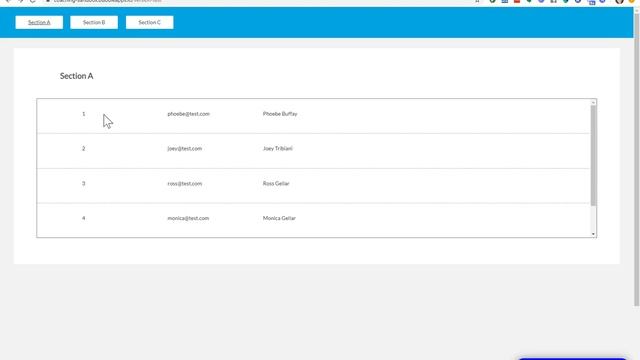Click the page's main vertical scrollbar
Screen dimensions: 640x360
tap(637, 159)
